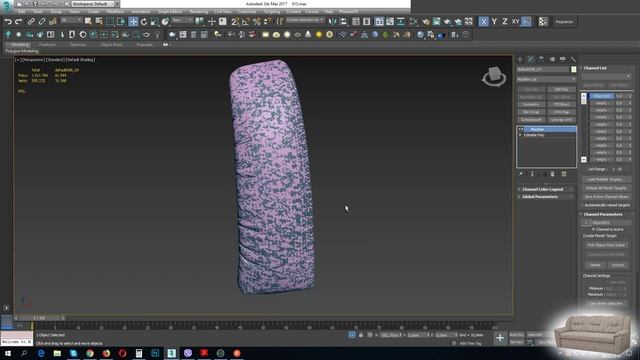Choose the Select and Rotate tool

pyautogui.click(x=144, y=21)
